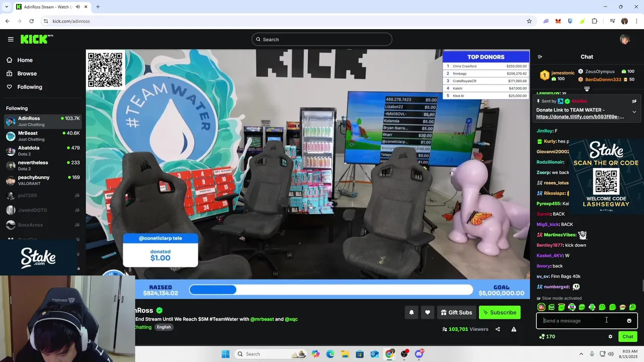Image resolution: width=644 pixels, height=362 pixels.
Task: Open nevertheless channel in Following list
Action: (43, 165)
